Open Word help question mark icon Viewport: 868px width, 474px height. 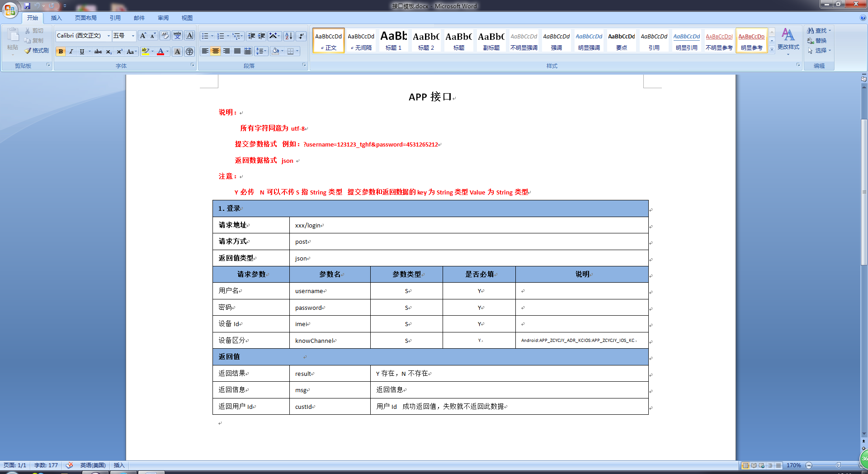(x=863, y=18)
